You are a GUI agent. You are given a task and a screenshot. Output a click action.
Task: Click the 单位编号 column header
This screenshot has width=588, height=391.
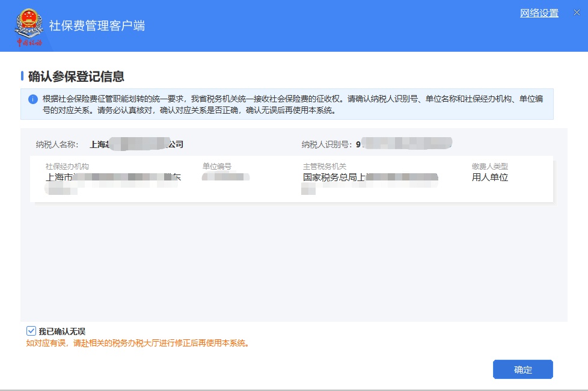pos(216,167)
